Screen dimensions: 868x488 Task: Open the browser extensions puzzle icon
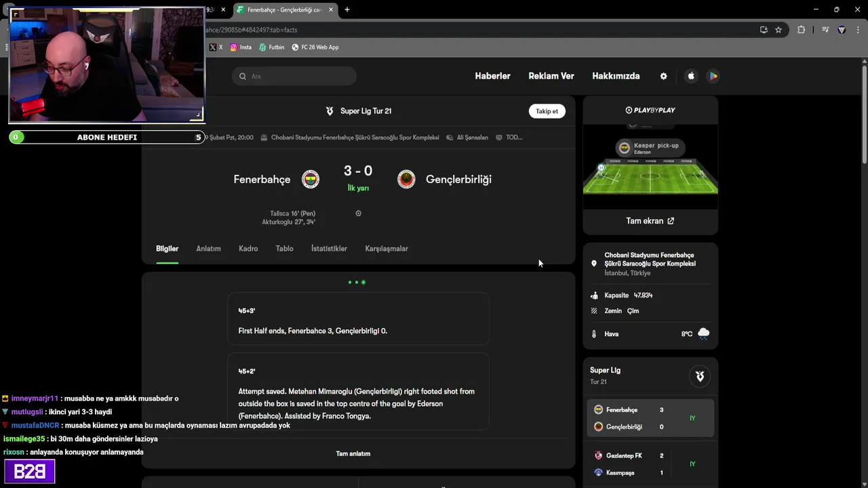pos(801,30)
